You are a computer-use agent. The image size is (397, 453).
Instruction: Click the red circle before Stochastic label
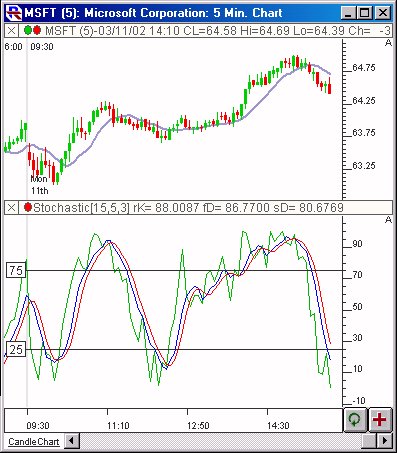pos(28,207)
